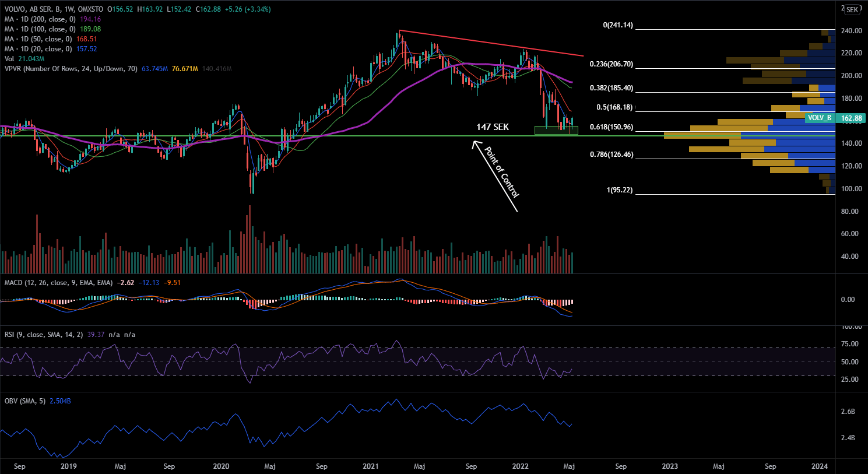Select the Point of Control text label

tap(502, 172)
